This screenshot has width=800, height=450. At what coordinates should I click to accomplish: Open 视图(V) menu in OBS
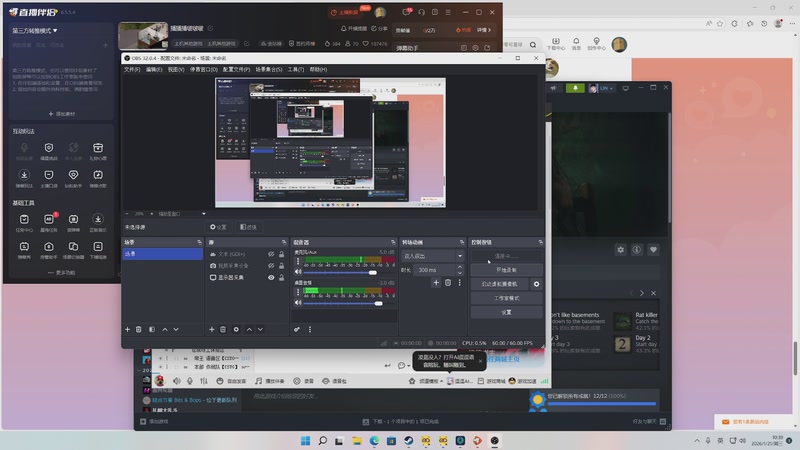point(176,69)
